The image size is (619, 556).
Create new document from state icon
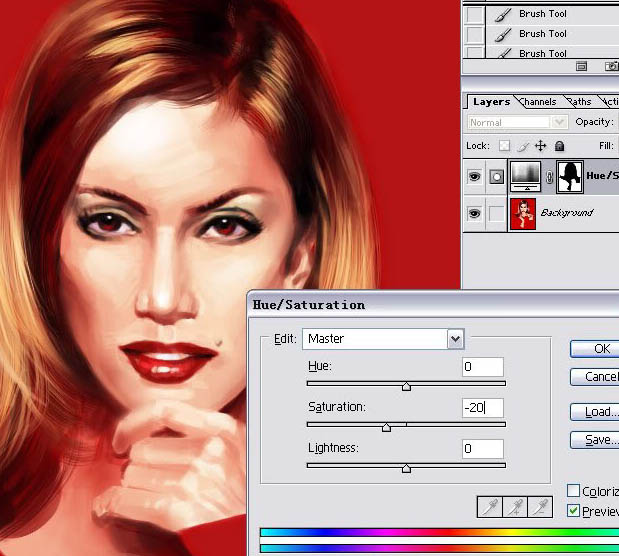tap(581, 66)
